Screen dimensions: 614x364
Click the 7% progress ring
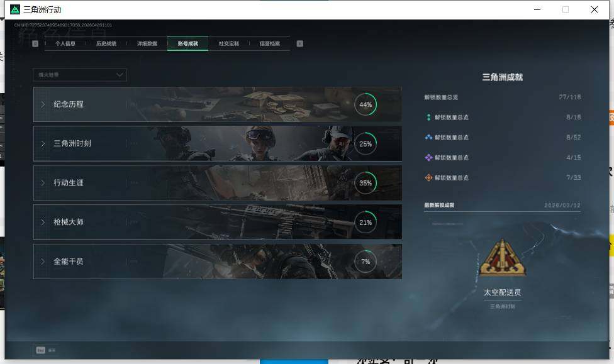[x=366, y=261]
